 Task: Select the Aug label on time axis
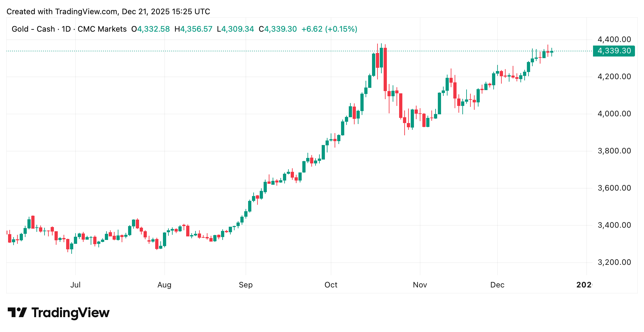[164, 285]
